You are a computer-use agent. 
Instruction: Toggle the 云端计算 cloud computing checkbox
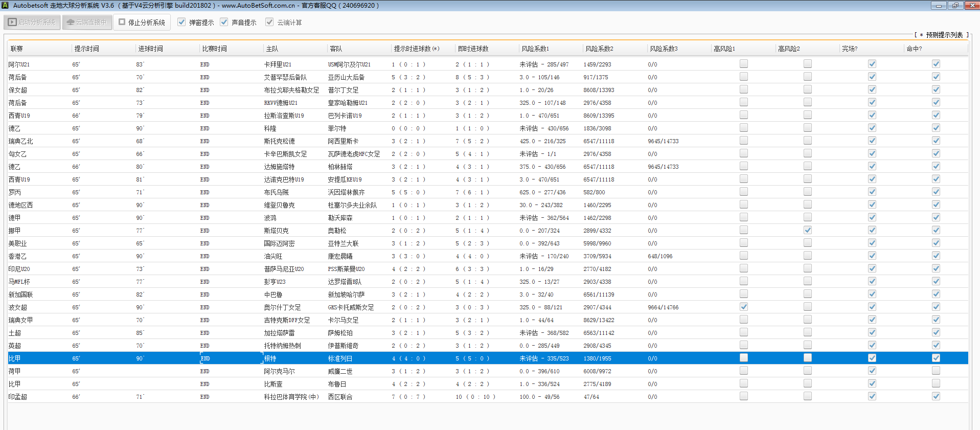269,22
